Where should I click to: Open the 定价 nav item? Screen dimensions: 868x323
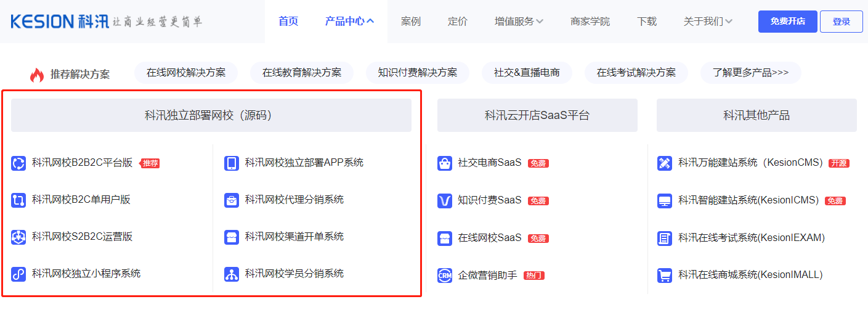pyautogui.click(x=458, y=22)
